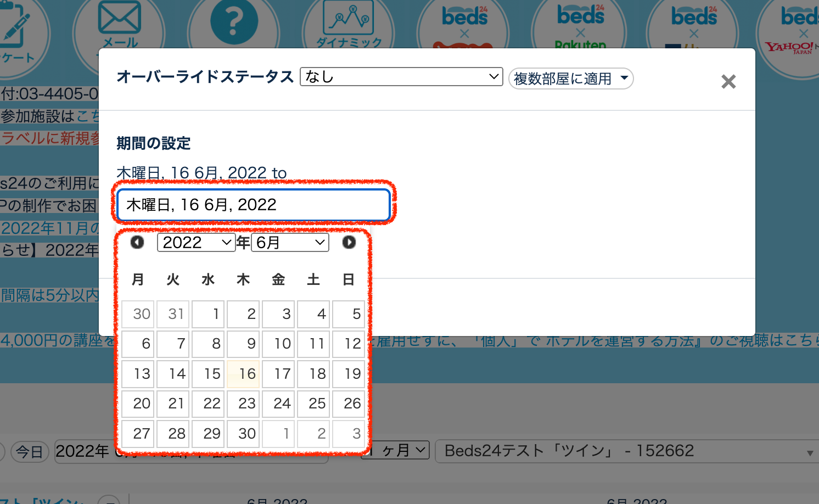Open the year 2022 selector in calendar
The height and width of the screenshot is (504, 819).
[196, 242]
